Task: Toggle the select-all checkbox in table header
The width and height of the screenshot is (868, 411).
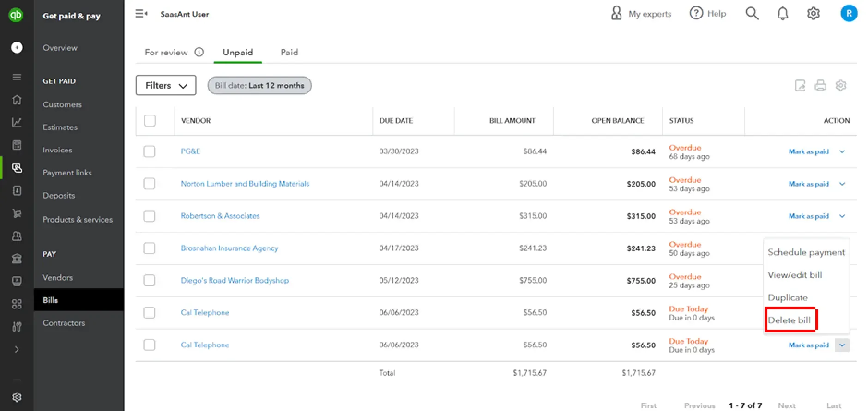Action: tap(150, 121)
